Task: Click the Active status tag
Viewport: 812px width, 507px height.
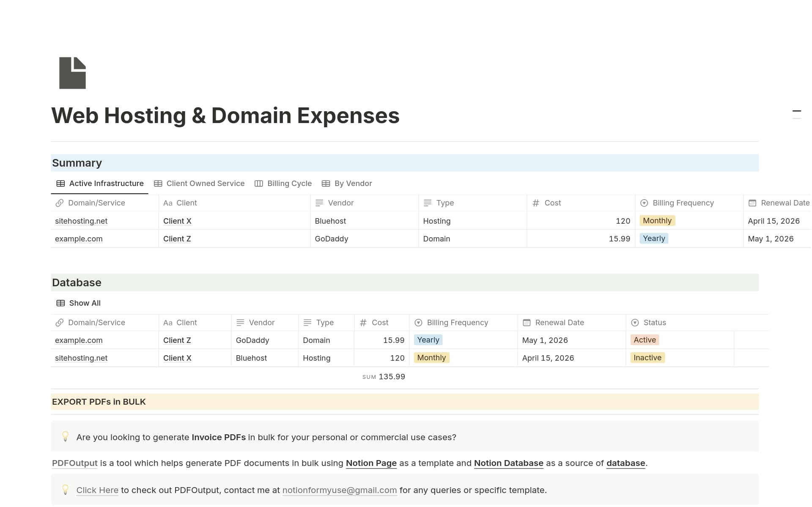Action: point(645,340)
